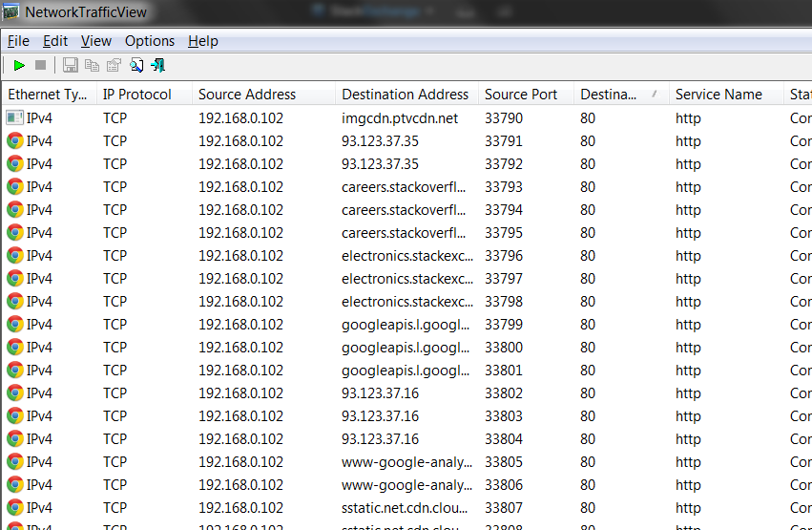Click TCP protocol cell on port 33798 row
The height and width of the screenshot is (530, 812).
tap(115, 301)
